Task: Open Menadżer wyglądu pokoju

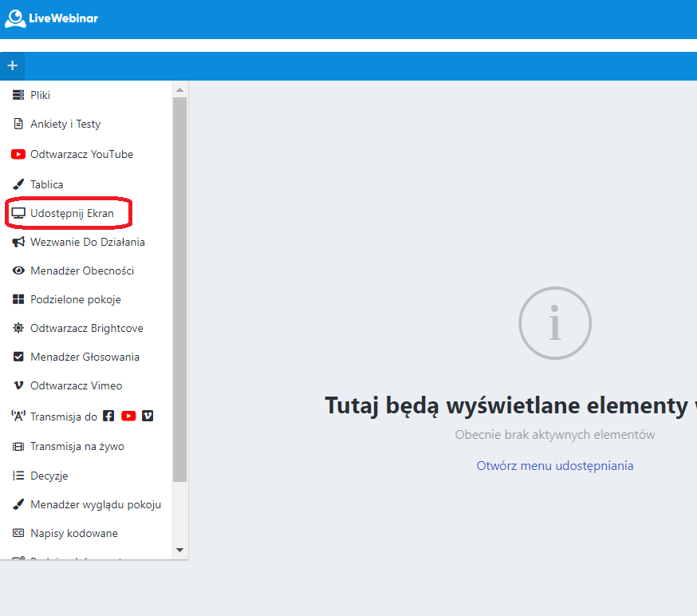Action: 96,504
